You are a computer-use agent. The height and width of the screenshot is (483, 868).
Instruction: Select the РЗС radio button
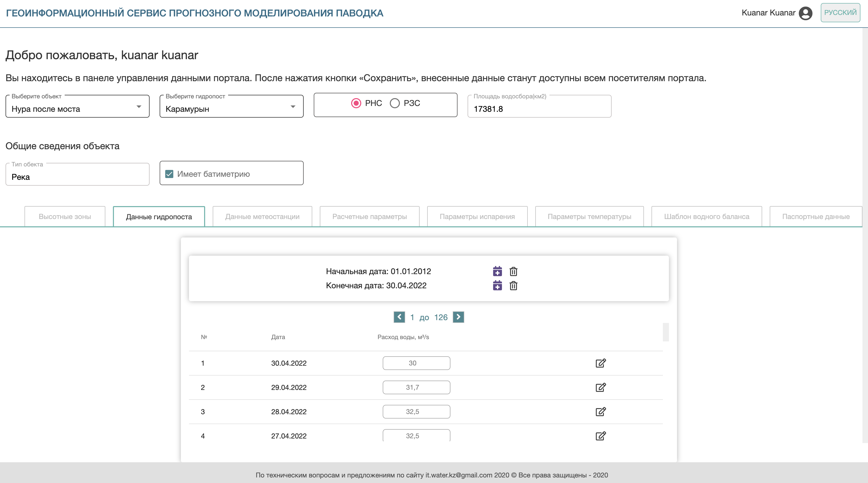[395, 103]
